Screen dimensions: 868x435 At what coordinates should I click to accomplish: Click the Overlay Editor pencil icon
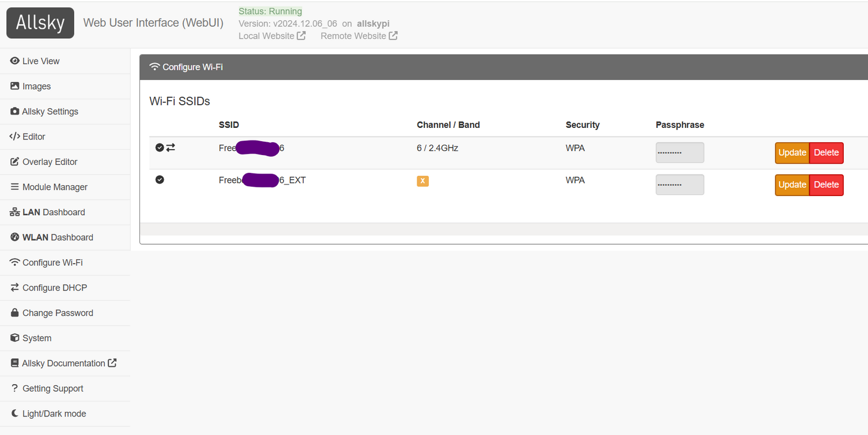coord(15,162)
